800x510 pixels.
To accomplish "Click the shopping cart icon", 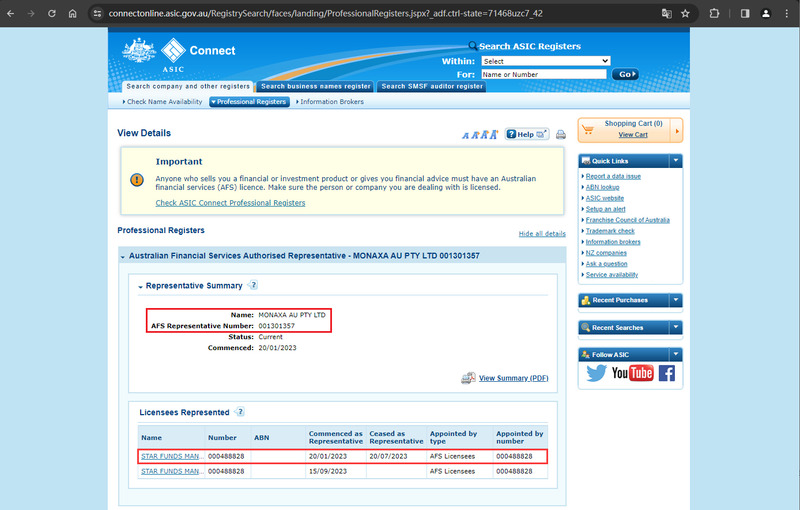I will (588, 130).
